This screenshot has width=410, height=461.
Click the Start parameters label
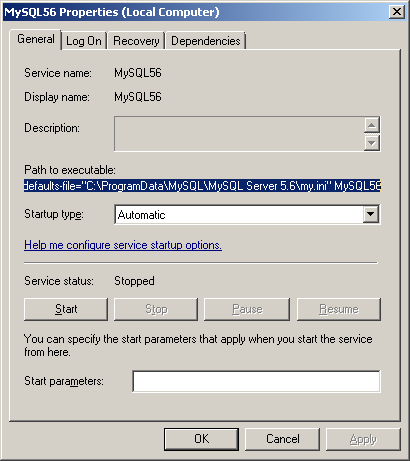tap(64, 381)
